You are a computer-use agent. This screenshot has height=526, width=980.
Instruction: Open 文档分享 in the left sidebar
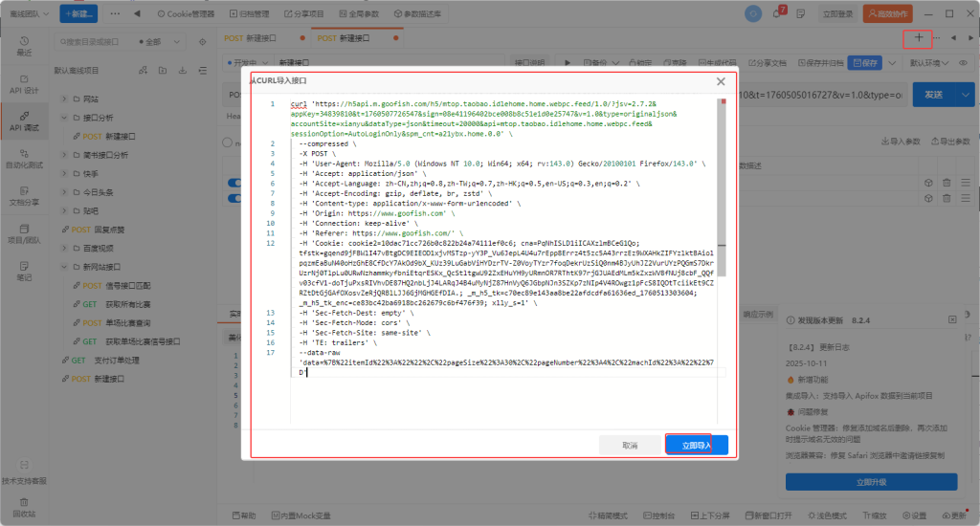pyautogui.click(x=24, y=196)
